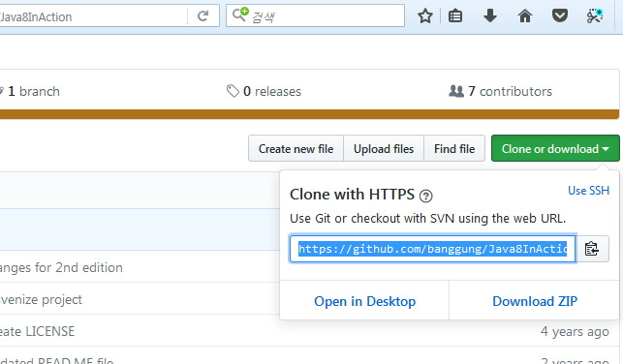Switch to Use SSH

pyautogui.click(x=588, y=191)
